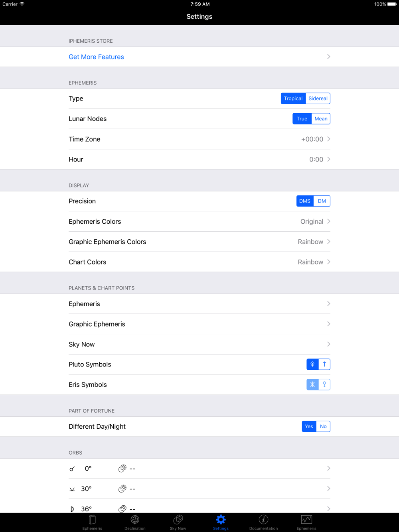
Task: Switch to the Sky Now tab
Action: coord(178,522)
